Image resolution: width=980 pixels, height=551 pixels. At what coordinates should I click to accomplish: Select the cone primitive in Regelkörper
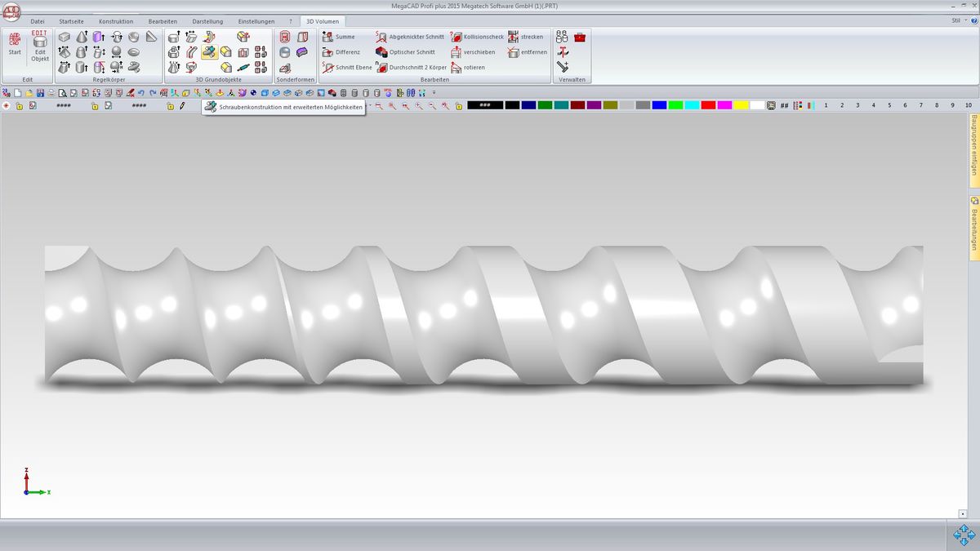[82, 37]
